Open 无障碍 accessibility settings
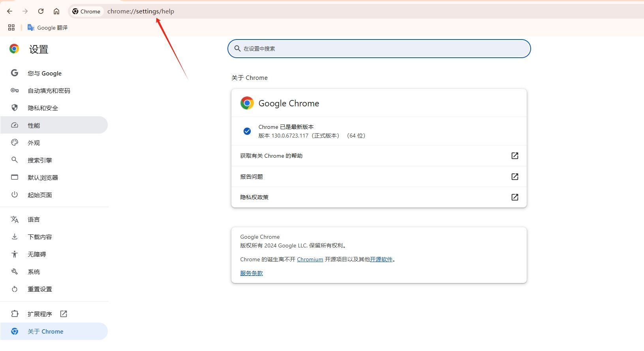Image resolution: width=644 pixels, height=351 pixels. coord(54,254)
